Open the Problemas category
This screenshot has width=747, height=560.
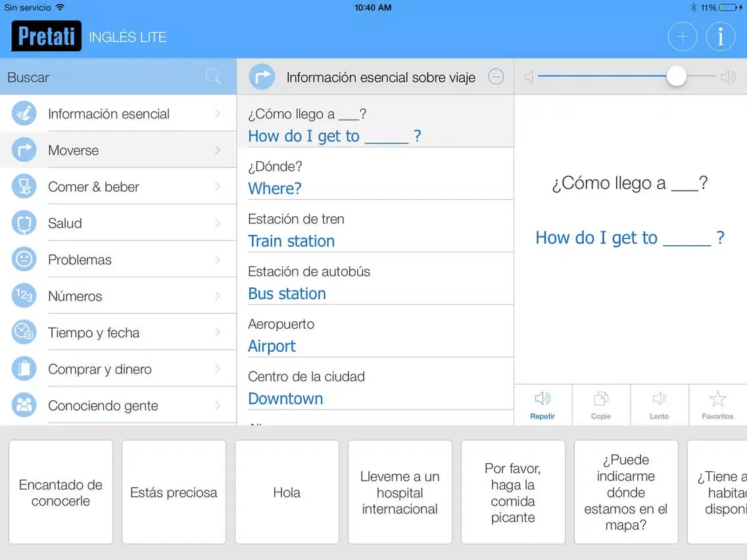[x=118, y=260]
